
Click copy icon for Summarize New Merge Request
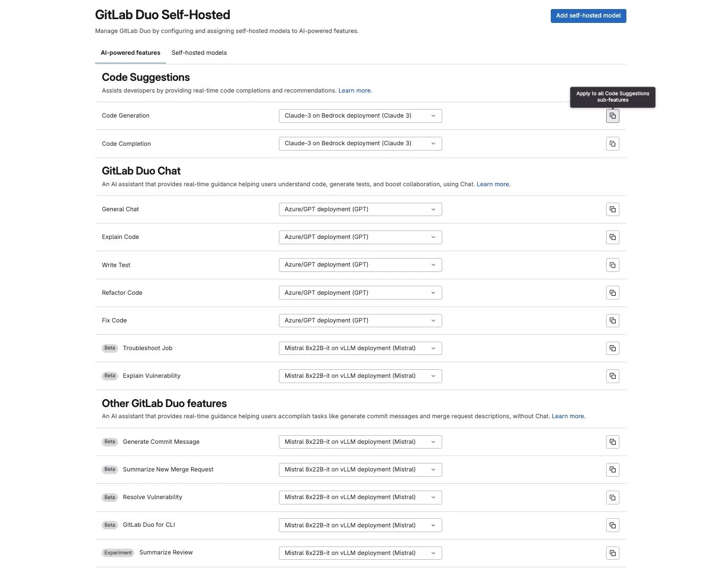[613, 469]
